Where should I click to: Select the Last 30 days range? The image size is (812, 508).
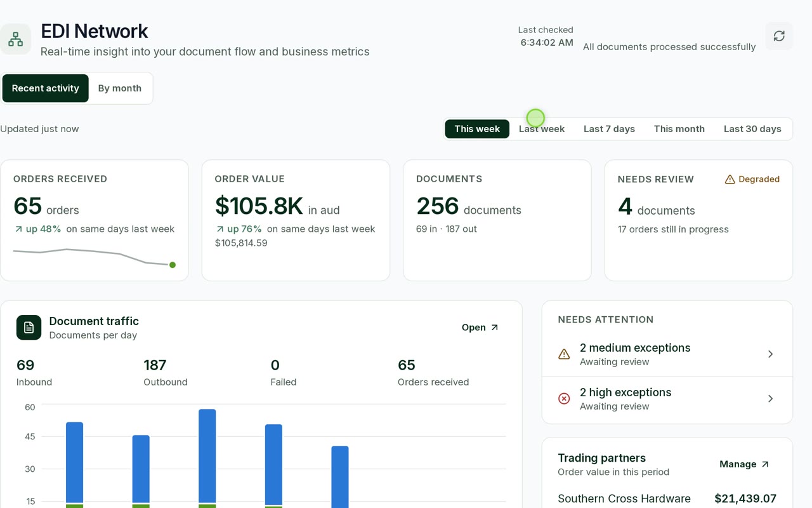752,129
